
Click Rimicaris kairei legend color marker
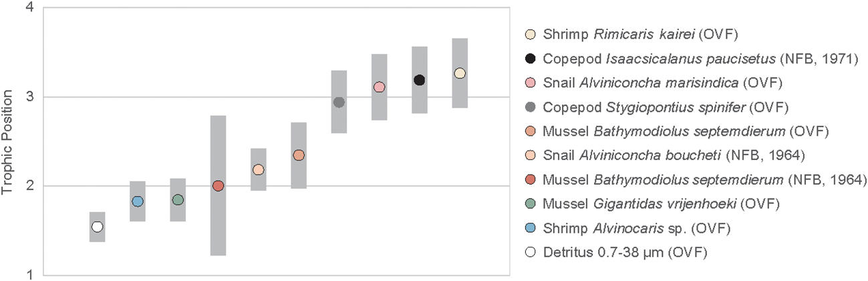(x=531, y=35)
